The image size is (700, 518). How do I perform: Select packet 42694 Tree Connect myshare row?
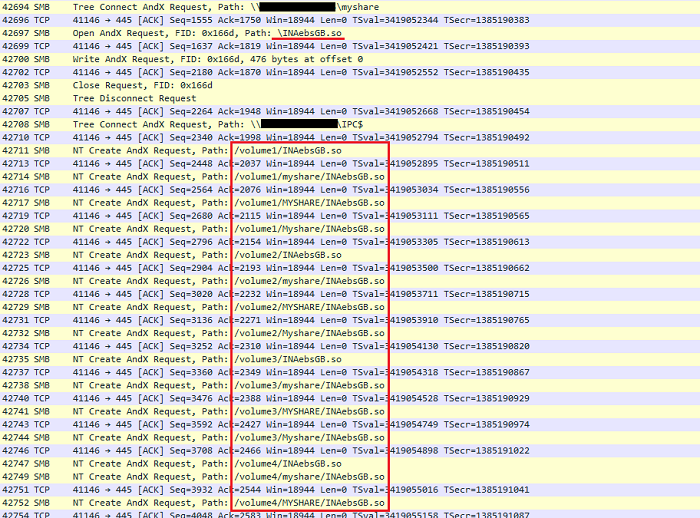point(350,7)
